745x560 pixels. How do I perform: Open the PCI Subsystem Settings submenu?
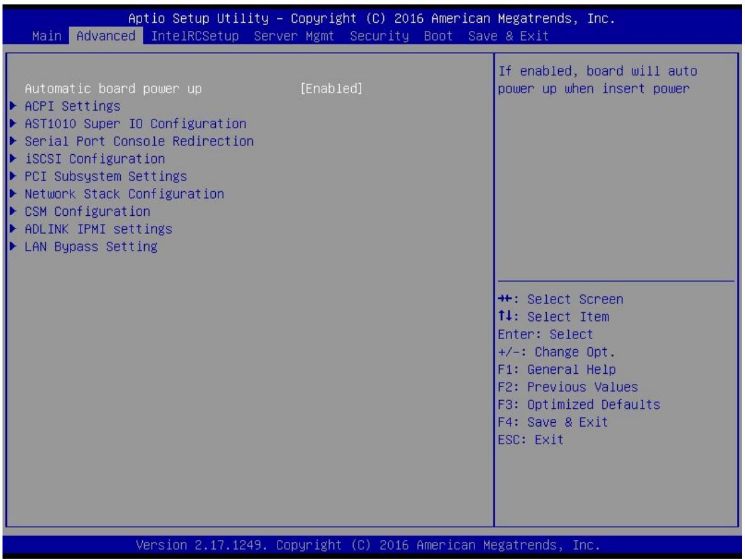106,176
